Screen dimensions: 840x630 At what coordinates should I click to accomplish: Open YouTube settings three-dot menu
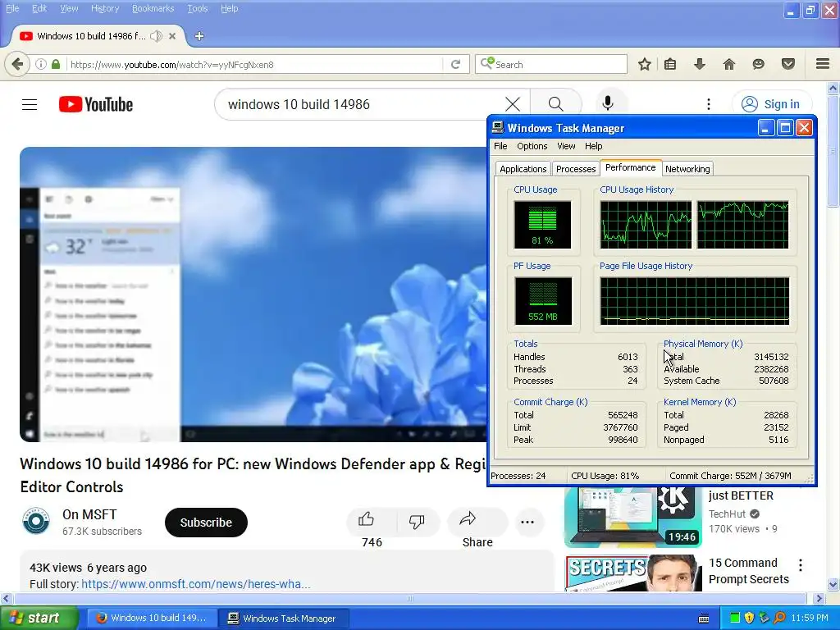point(709,104)
